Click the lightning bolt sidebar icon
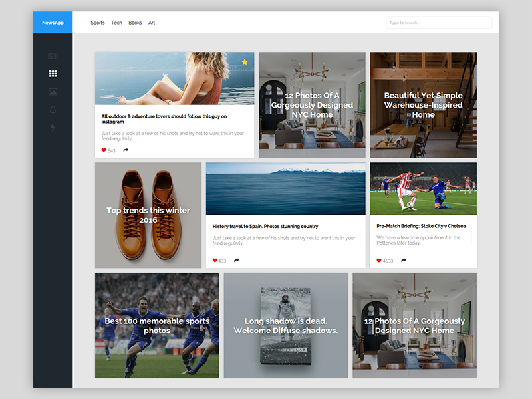 tap(53, 127)
